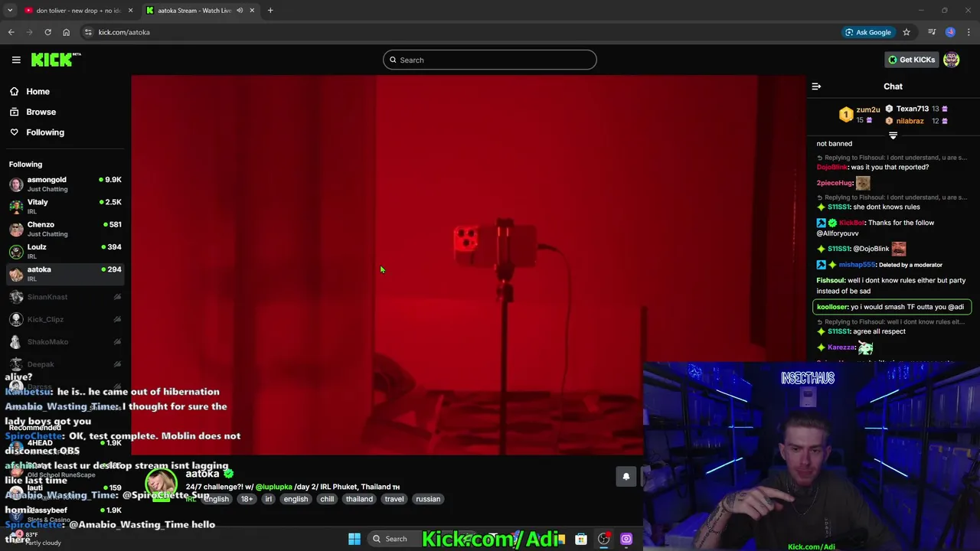The width and height of the screenshot is (980, 551).
Task: Open offline channel Kick_Clipz
Action: 64,319
